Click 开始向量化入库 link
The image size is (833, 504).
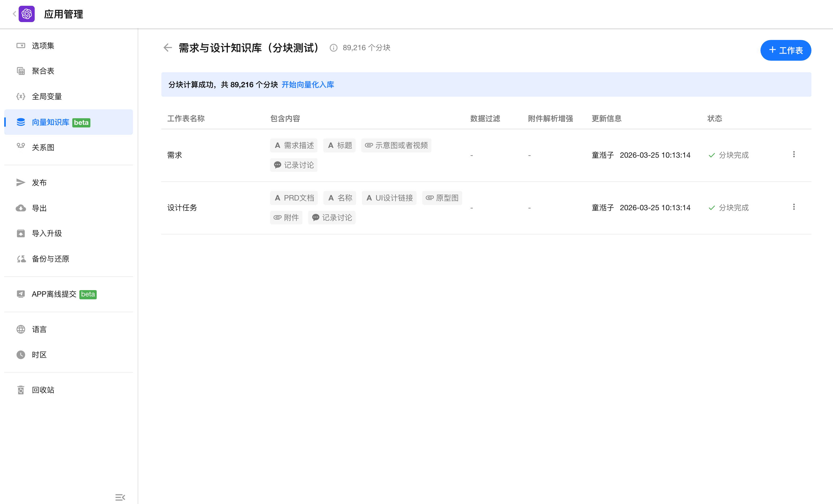pos(308,85)
